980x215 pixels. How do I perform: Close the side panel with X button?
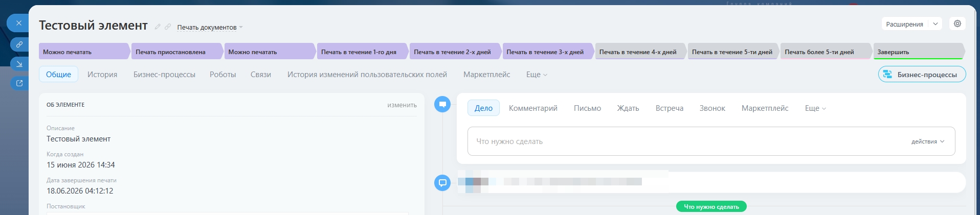pos(18,23)
